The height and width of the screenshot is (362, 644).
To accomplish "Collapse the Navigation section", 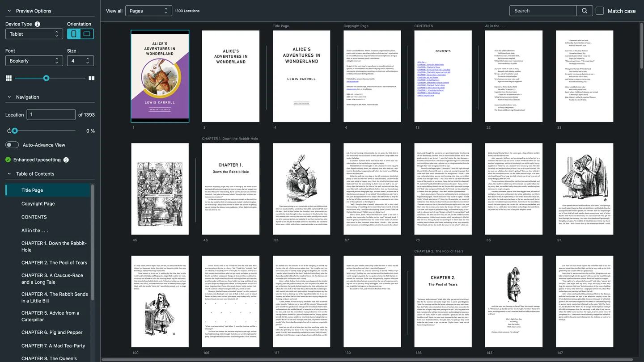I will (x=9, y=97).
